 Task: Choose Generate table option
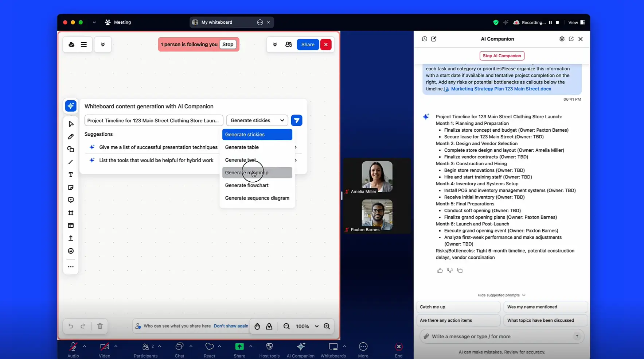tap(257, 147)
